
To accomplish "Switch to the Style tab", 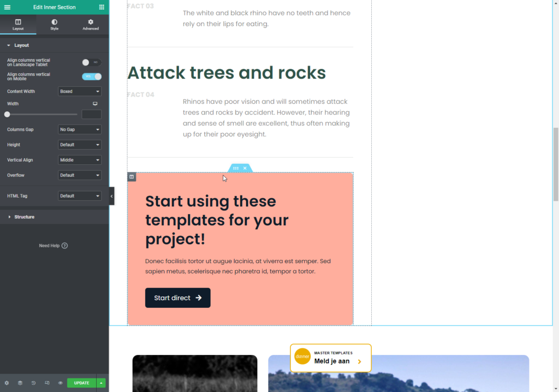I will tap(54, 25).
